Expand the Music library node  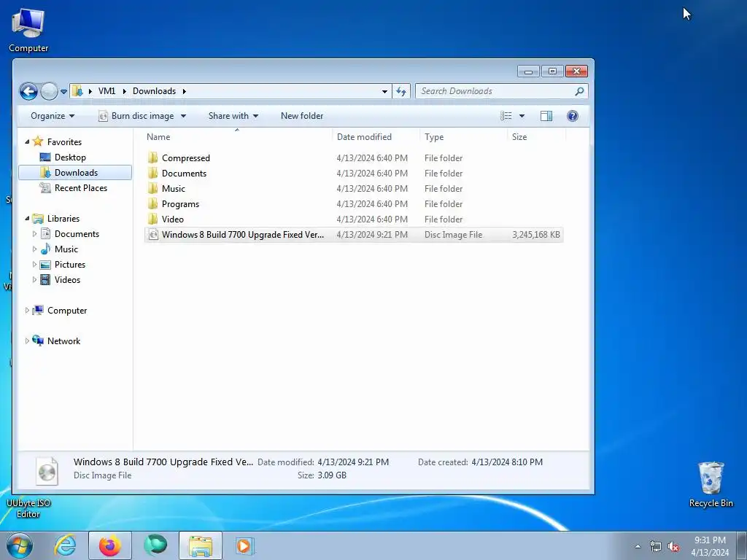[x=34, y=249]
